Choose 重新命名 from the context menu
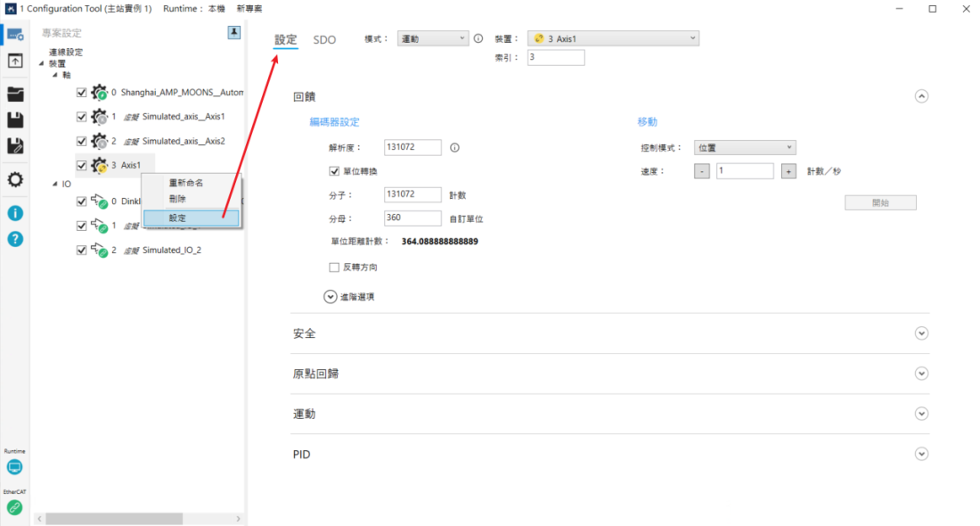Screen dimensions: 980x526 [x=186, y=183]
